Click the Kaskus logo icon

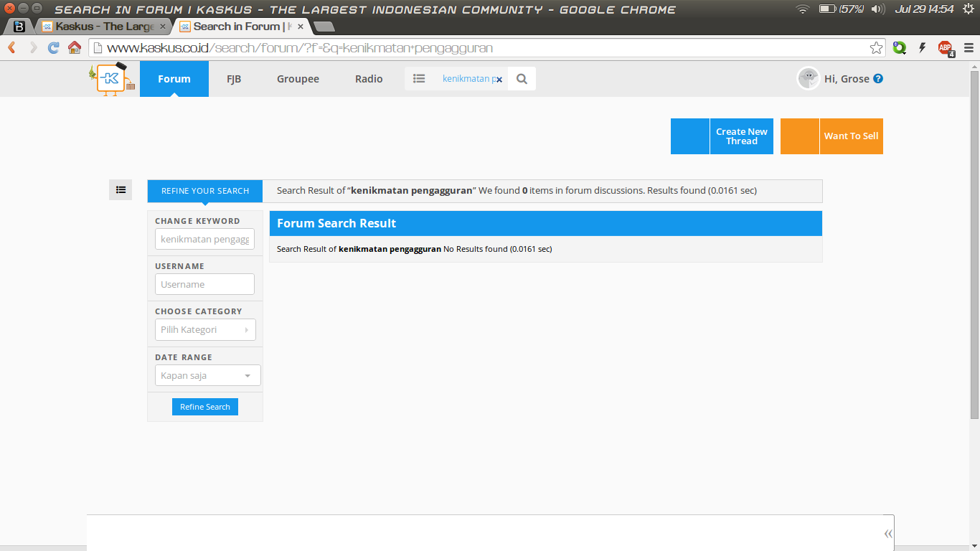click(112, 79)
